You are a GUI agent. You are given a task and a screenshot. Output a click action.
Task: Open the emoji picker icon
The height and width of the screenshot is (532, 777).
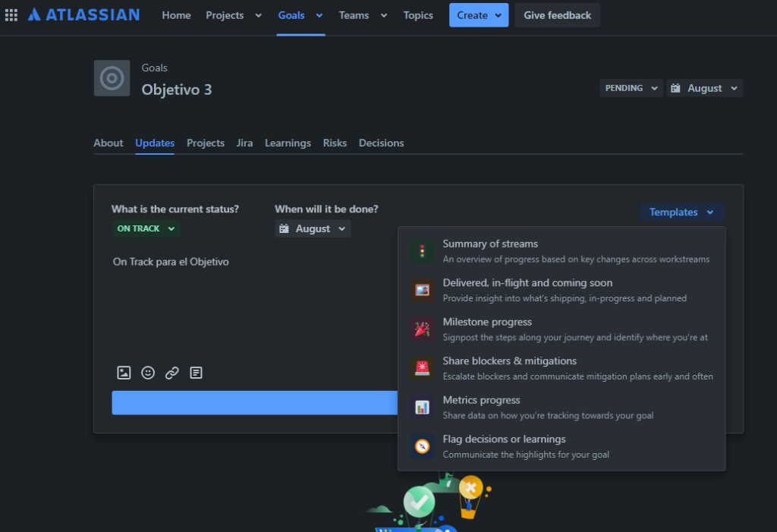(148, 373)
